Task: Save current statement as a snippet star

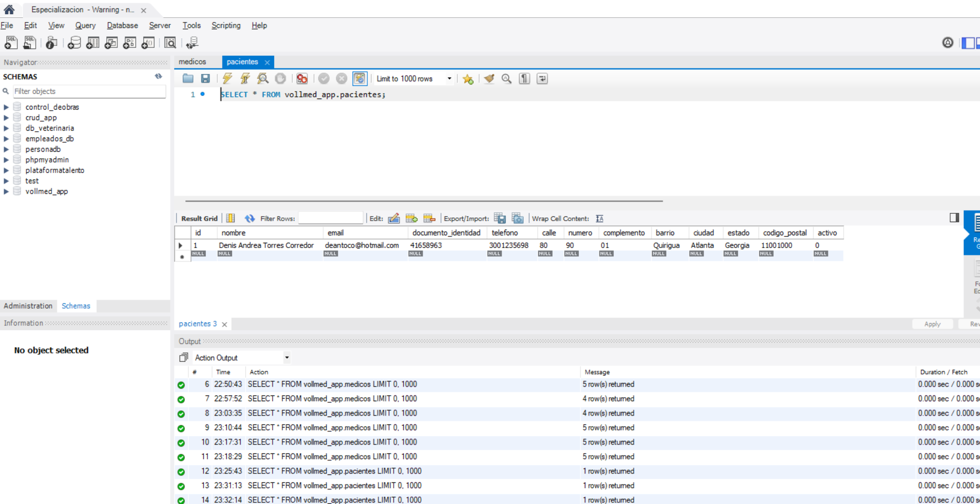Action: click(x=468, y=79)
